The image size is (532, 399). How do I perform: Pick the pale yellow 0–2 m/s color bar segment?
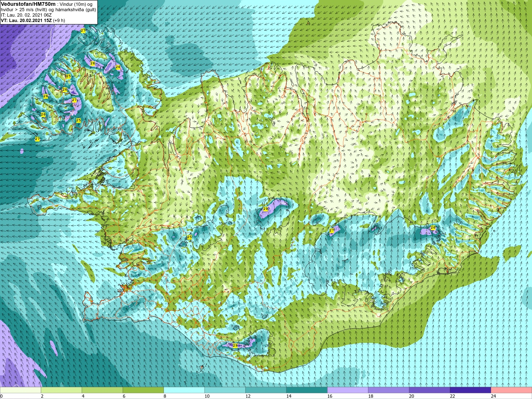tap(21, 390)
